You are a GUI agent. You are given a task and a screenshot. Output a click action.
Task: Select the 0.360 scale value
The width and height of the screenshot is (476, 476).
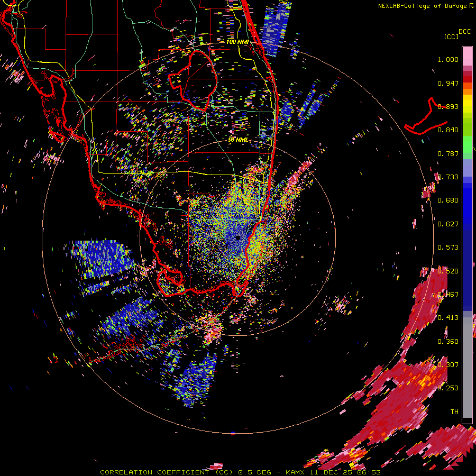pyautogui.click(x=448, y=342)
